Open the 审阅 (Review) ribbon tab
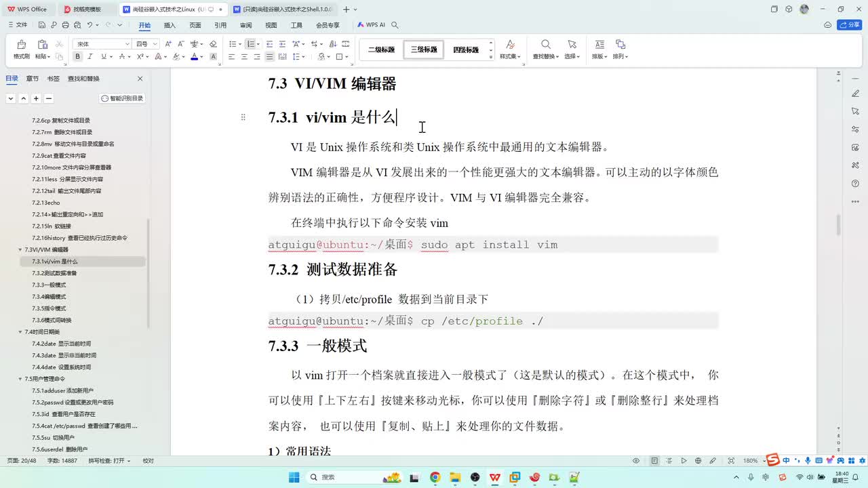868x488 pixels. [245, 25]
